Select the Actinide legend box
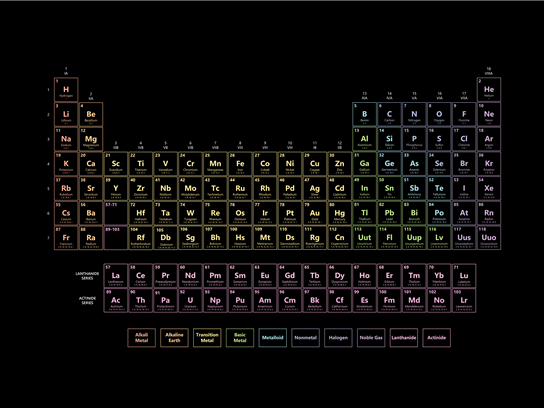Image resolution: width=544 pixels, height=408 pixels. (436, 338)
